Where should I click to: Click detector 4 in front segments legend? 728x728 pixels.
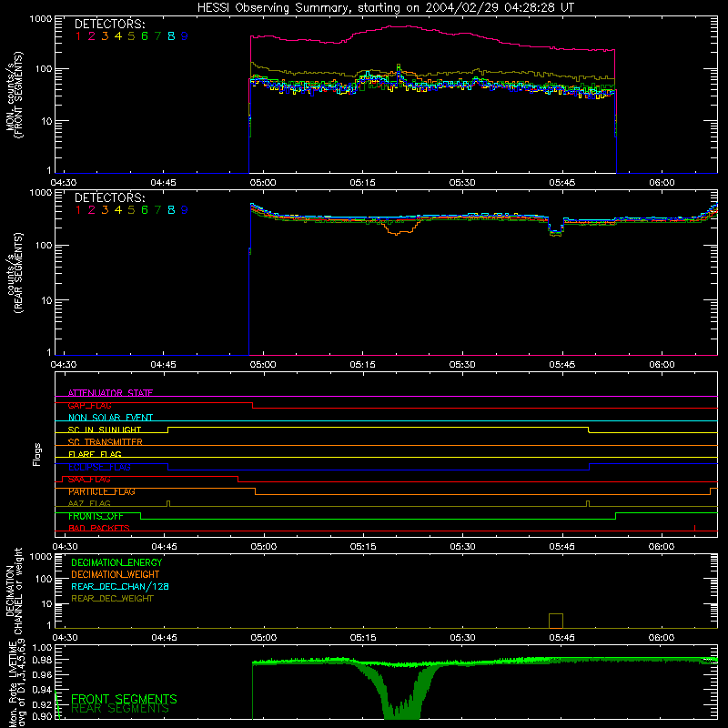pyautogui.click(x=118, y=36)
